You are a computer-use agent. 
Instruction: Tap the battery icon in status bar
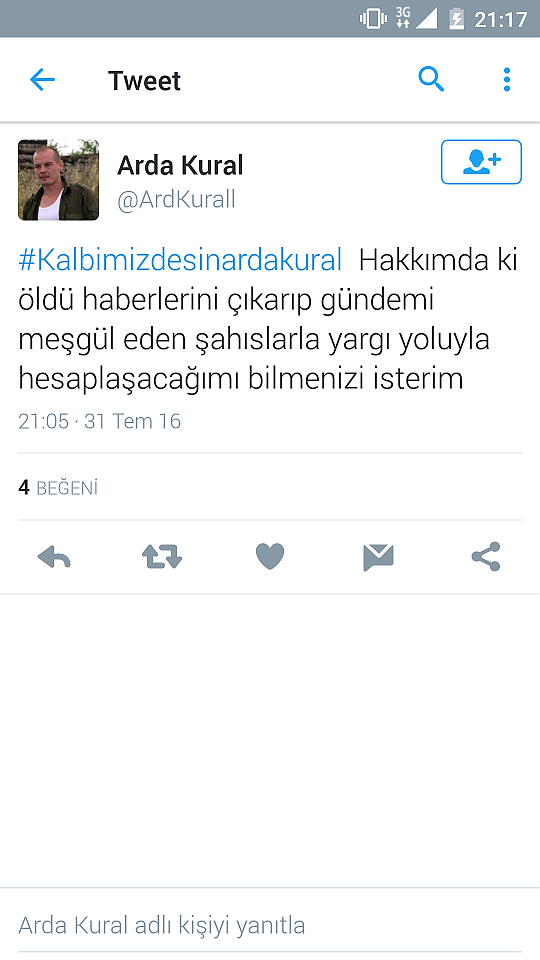[x=457, y=19]
